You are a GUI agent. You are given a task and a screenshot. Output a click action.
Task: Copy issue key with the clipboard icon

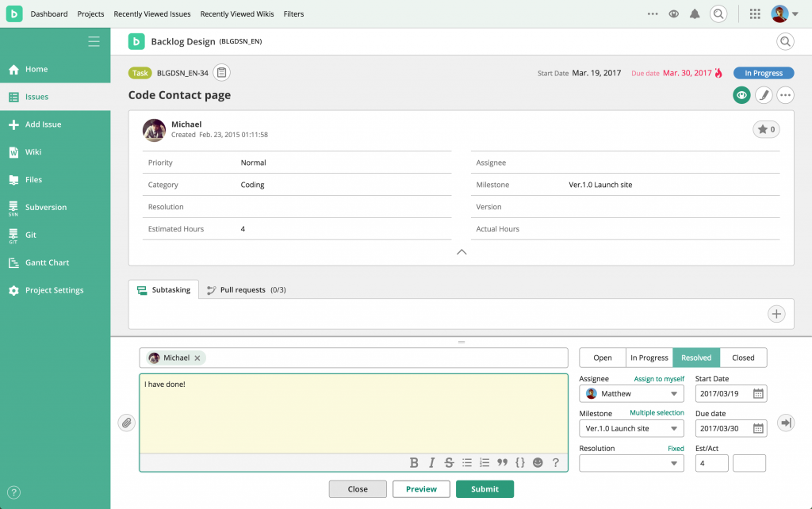[x=222, y=73]
